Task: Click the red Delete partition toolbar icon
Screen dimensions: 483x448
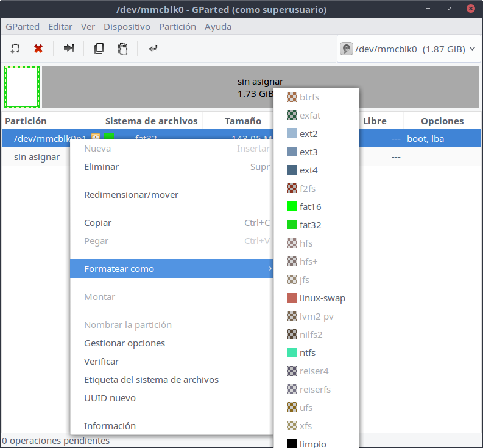Action: [x=38, y=49]
